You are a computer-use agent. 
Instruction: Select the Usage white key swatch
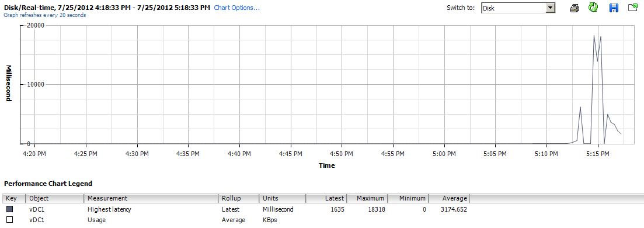click(9, 220)
